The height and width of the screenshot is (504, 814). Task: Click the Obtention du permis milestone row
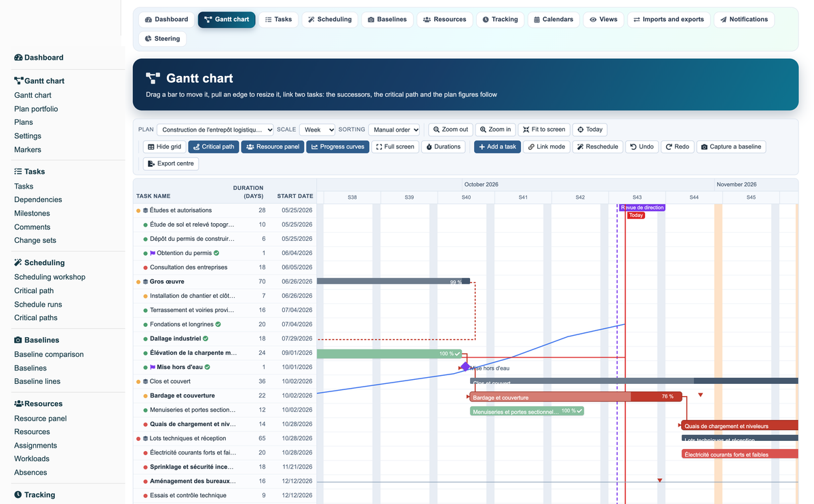coord(225,253)
